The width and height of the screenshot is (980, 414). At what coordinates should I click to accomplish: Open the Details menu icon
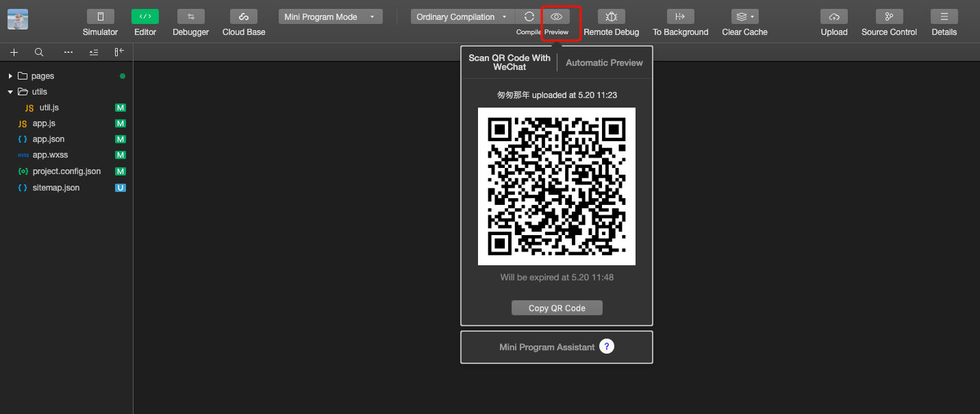tap(944, 16)
